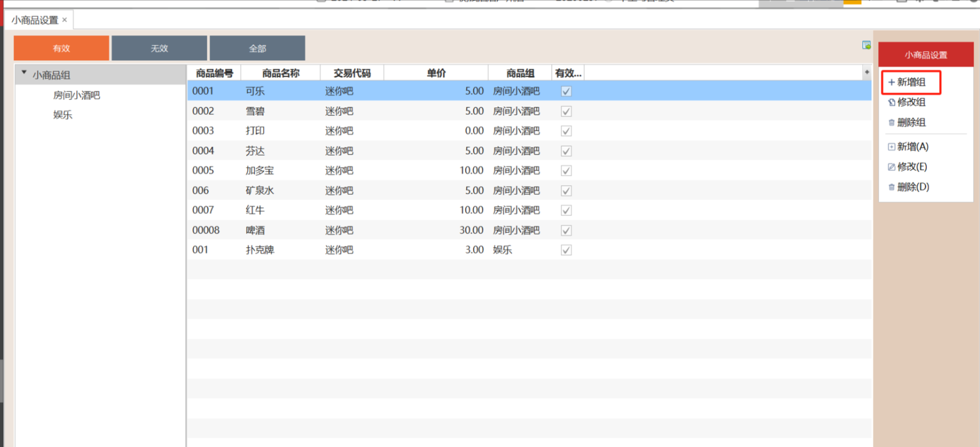Click the 有效 filter button
The image size is (980, 447).
point(61,48)
